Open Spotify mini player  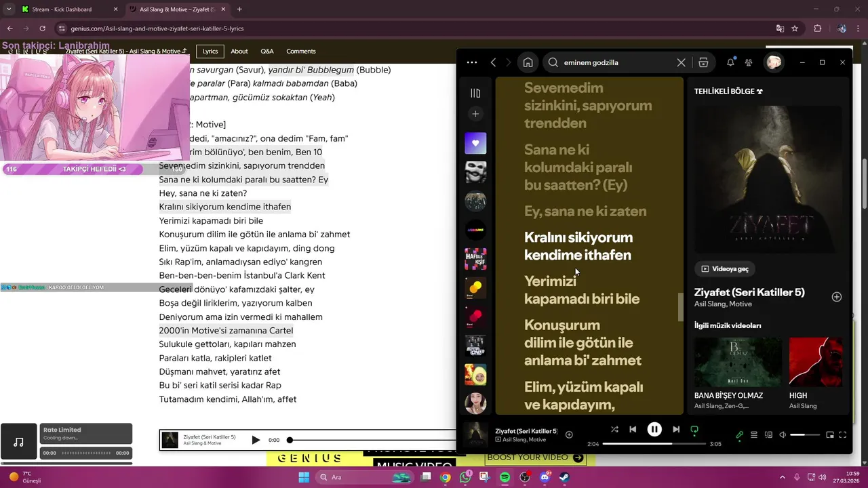[830, 435]
